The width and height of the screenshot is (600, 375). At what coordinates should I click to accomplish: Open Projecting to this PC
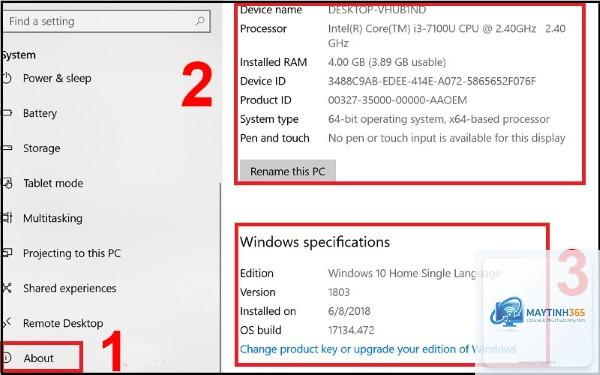[72, 253]
